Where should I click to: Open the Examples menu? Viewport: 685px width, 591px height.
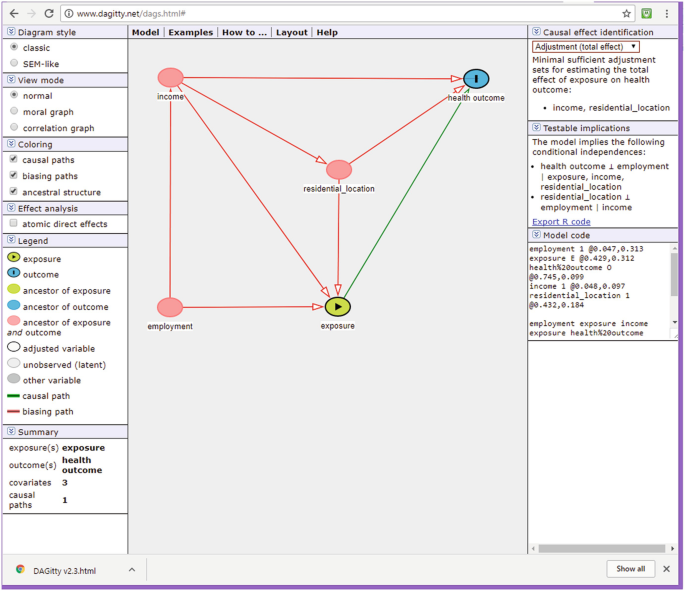(x=190, y=32)
